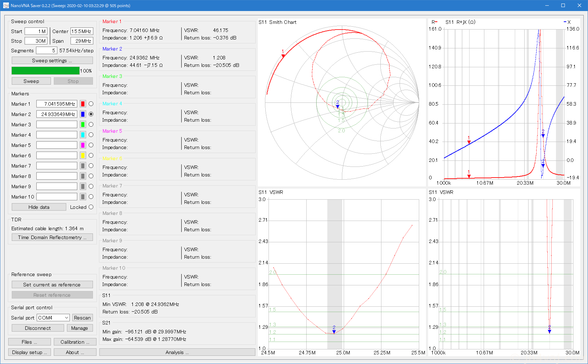Click the Span frequency field
Image resolution: width=588 pixels, height=364 pixels.
(x=82, y=41)
